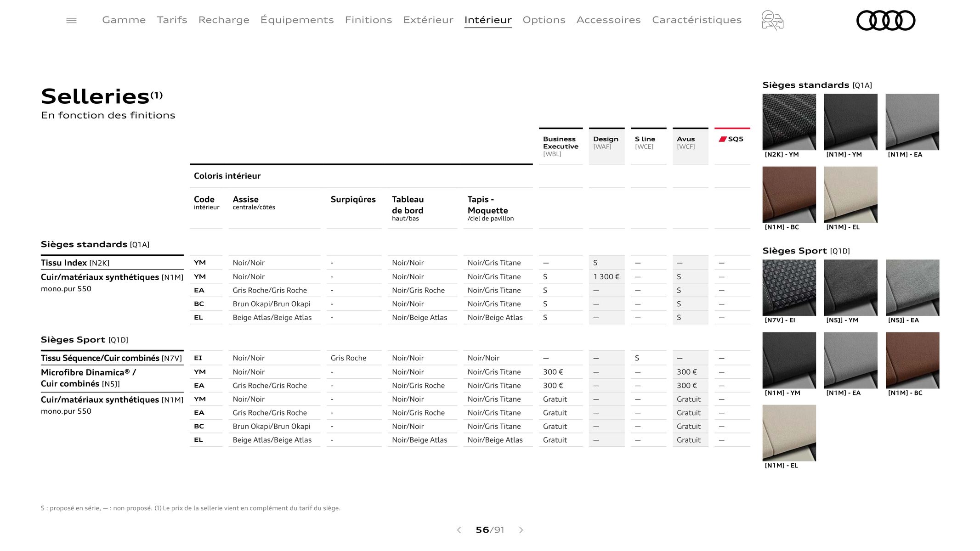Click the SQ5 column header
The height and width of the screenshot is (551, 980).
point(732,146)
